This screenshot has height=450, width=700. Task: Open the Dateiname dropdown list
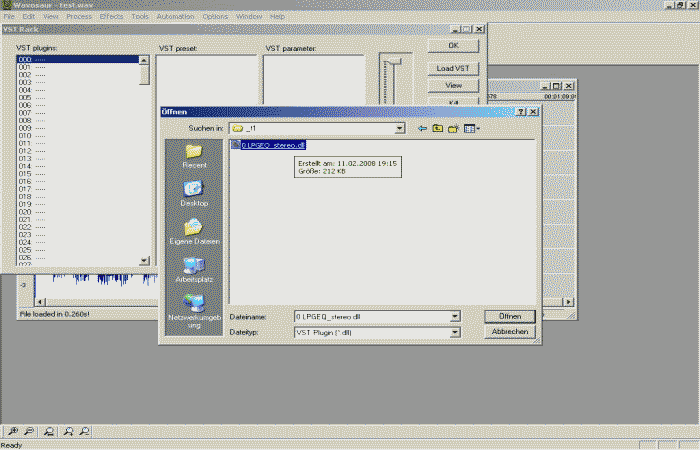point(455,316)
